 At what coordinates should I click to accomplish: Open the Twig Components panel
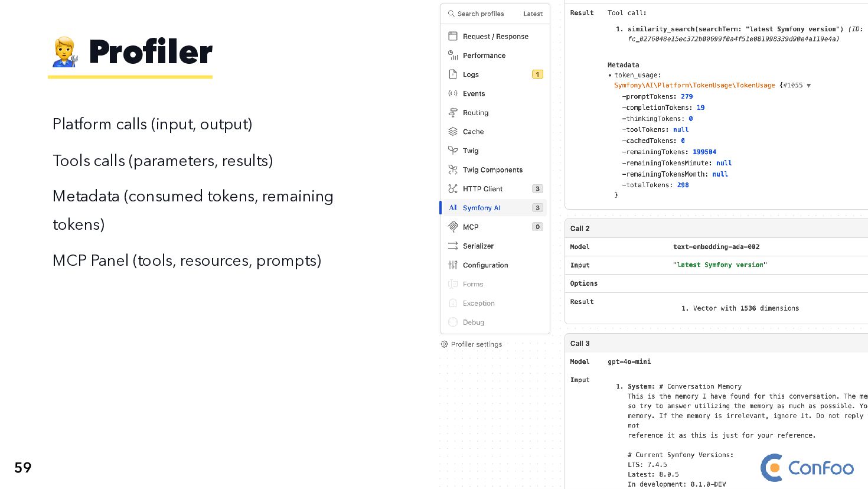[495, 169]
